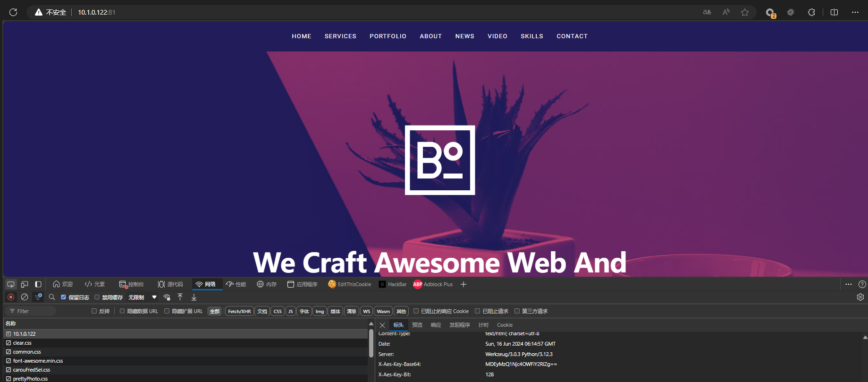Open network panel settings gear
This screenshot has height=382, width=868.
click(x=860, y=297)
